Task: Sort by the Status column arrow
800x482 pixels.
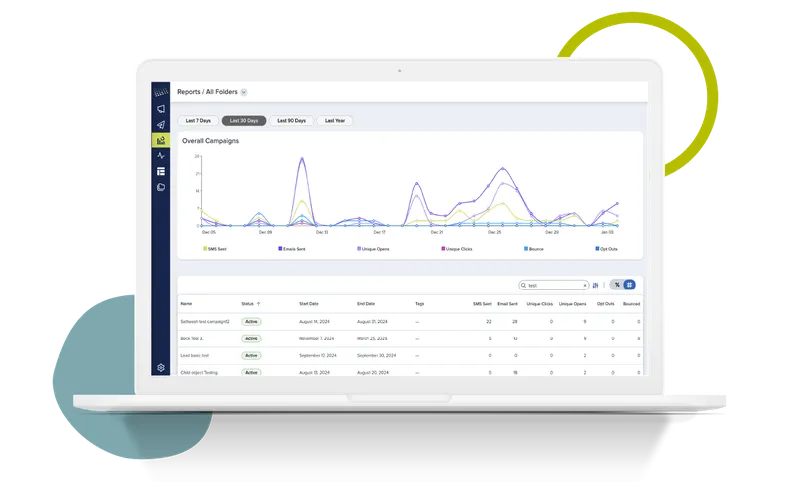Action: tap(259, 303)
